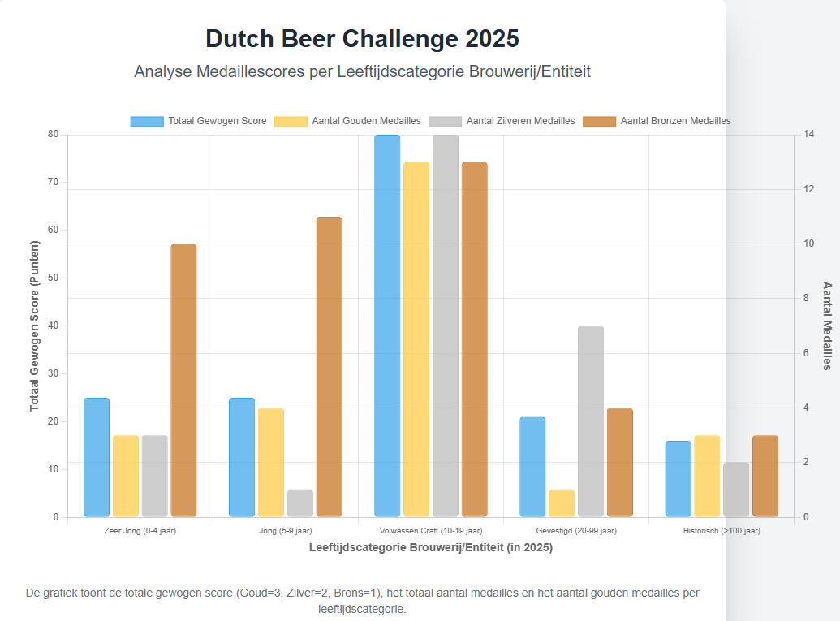Click the Aantal Bronzen Medailles legend text
This screenshot has width=840, height=621.
click(x=675, y=121)
